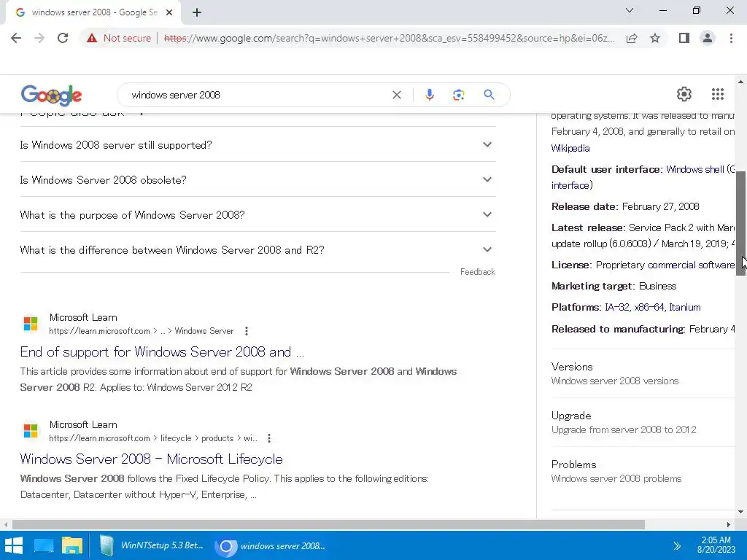The image size is (747, 560).
Task: Open the Windows Start menu
Action: click(14, 545)
